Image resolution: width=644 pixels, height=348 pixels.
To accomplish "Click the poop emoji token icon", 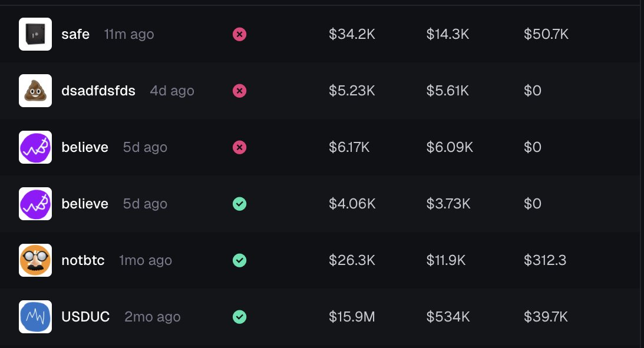I will tap(35, 91).
